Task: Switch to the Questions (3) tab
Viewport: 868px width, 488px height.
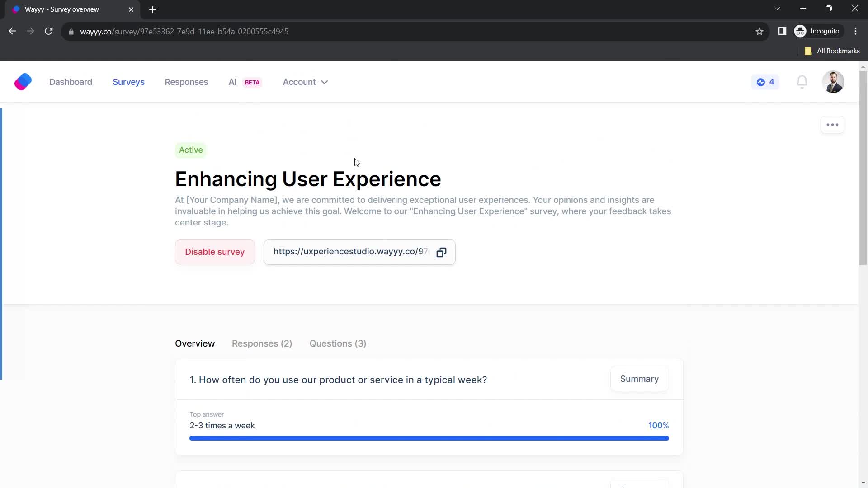Action: [338, 343]
